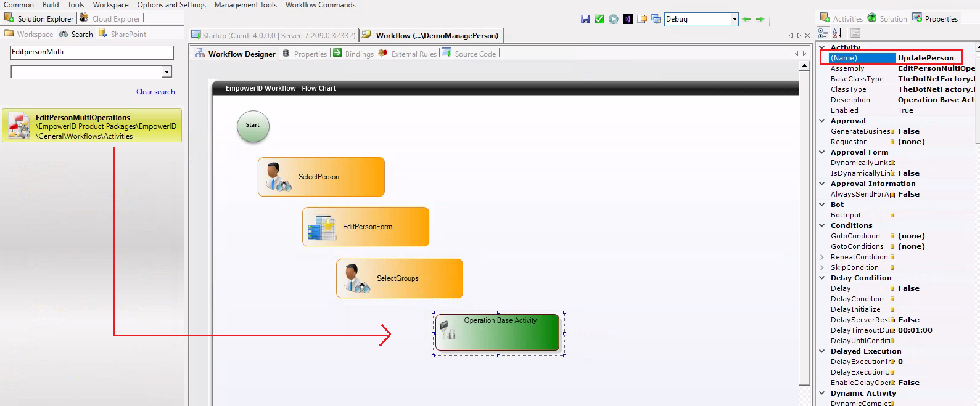The height and width of the screenshot is (406, 980).
Task: Switch to the left Workspace tab
Action: pyautogui.click(x=29, y=34)
